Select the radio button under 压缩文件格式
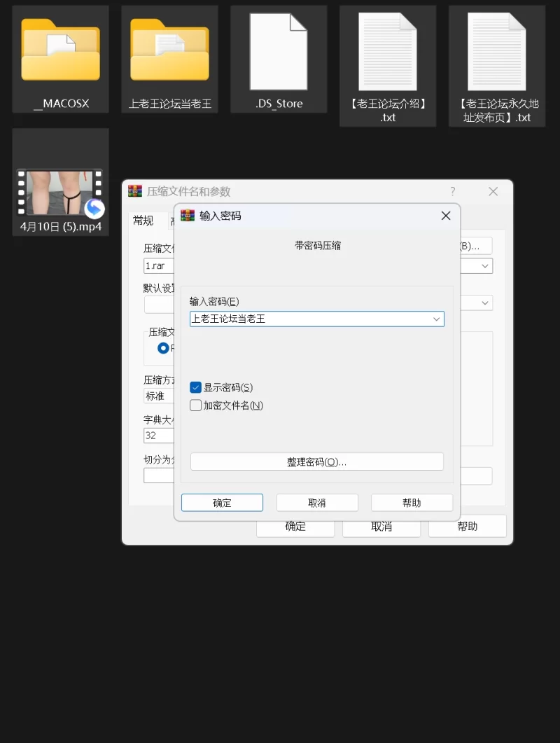The width and height of the screenshot is (560, 743). point(163,348)
